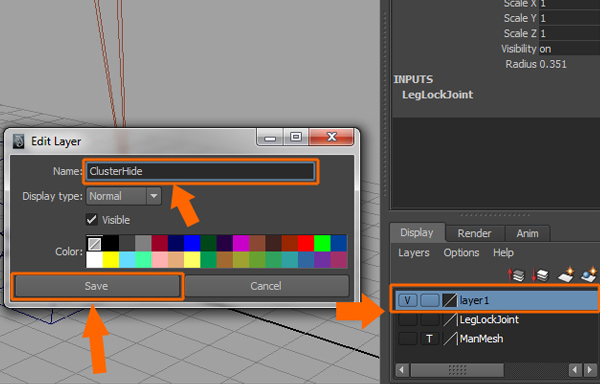Viewport: 600px width, 384px height.
Task: Switch to the Anim tab
Action: pos(527,233)
